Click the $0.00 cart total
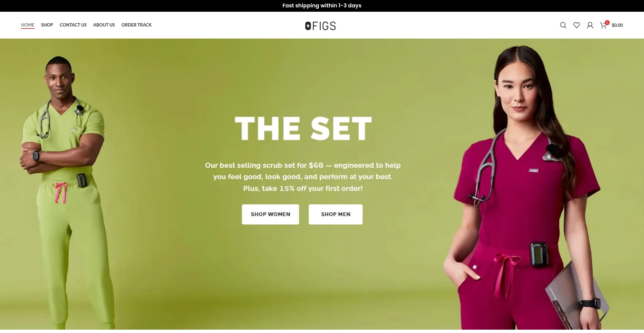The height and width of the screenshot is (333, 644). pyautogui.click(x=617, y=25)
